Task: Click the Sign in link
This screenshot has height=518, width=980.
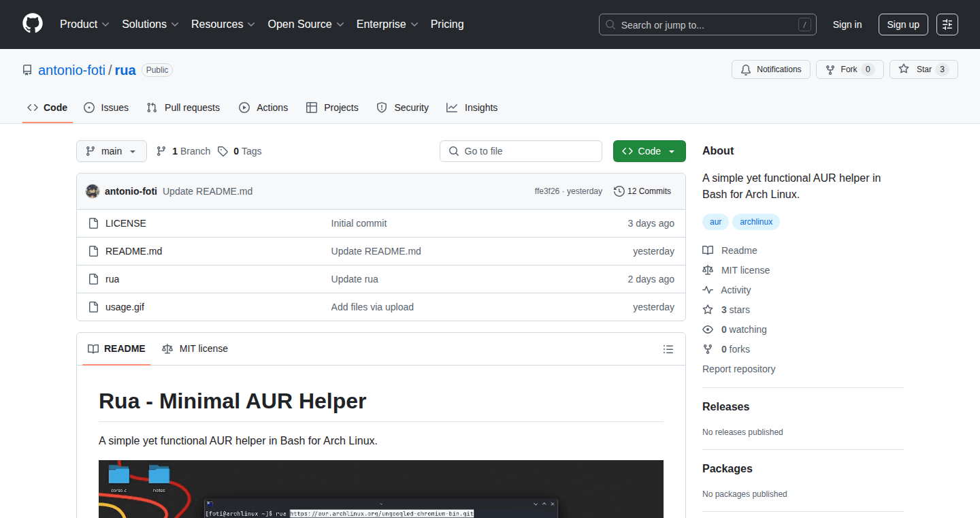Action: (847, 25)
